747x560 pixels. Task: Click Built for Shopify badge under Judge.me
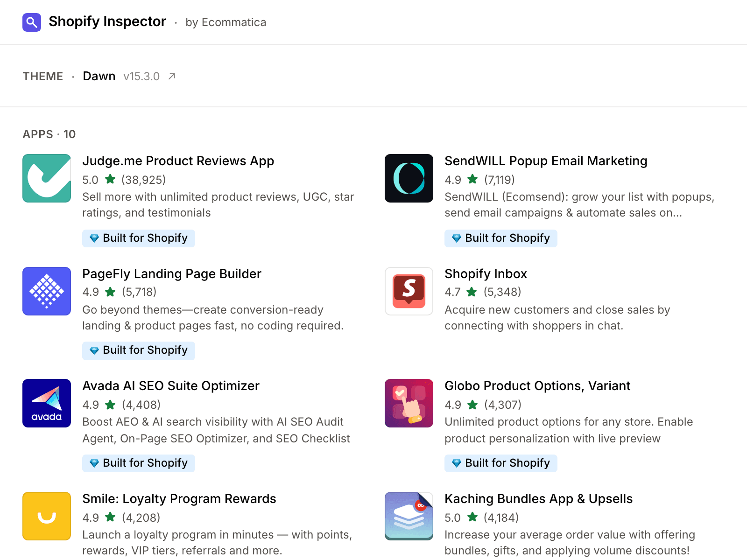[139, 238]
